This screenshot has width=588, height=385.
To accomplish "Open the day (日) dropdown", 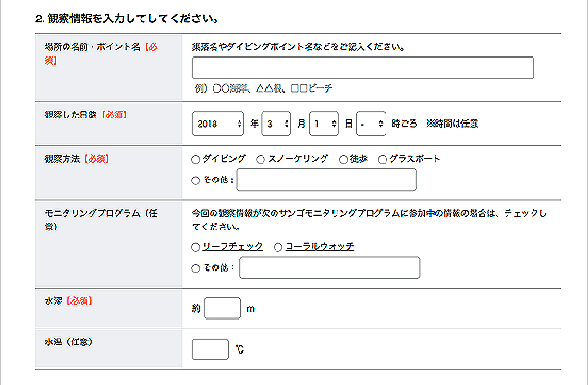I will click(324, 122).
